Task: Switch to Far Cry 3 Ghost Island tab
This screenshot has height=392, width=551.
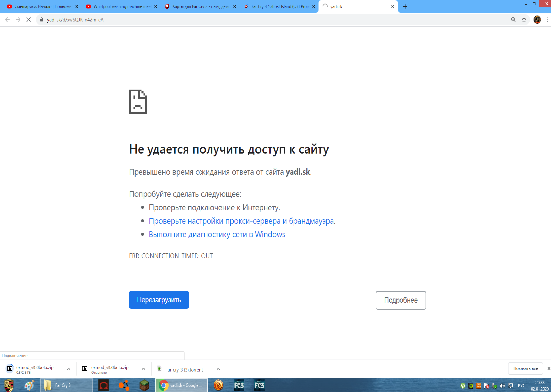Action: click(x=279, y=6)
